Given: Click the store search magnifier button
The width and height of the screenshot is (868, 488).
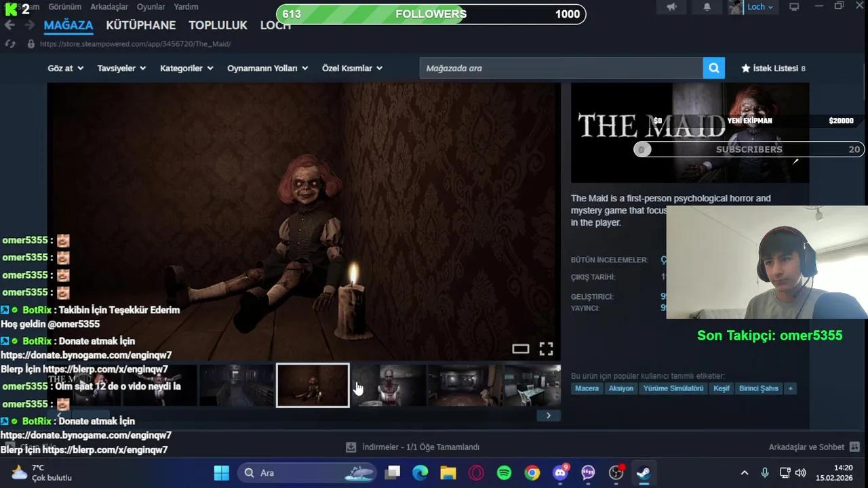Looking at the screenshot, I should pos(714,68).
